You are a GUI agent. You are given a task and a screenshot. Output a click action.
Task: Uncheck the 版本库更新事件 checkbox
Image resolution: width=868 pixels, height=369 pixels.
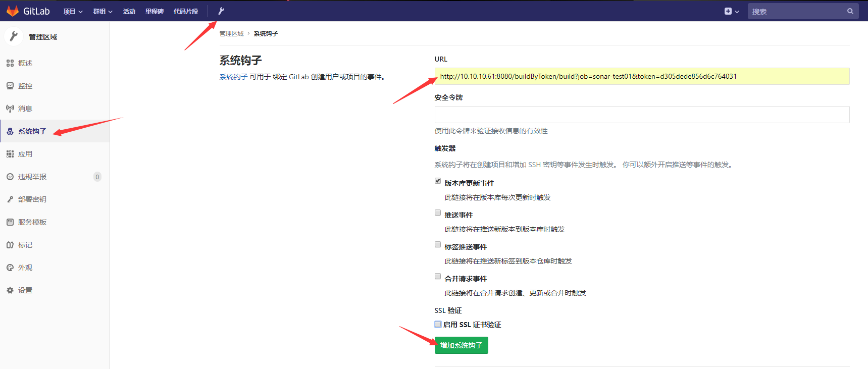pos(438,181)
